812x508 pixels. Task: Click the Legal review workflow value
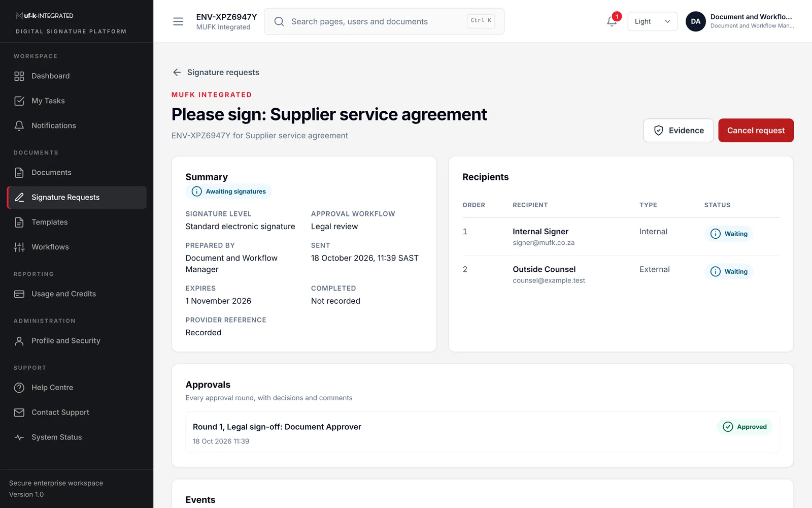(x=334, y=227)
